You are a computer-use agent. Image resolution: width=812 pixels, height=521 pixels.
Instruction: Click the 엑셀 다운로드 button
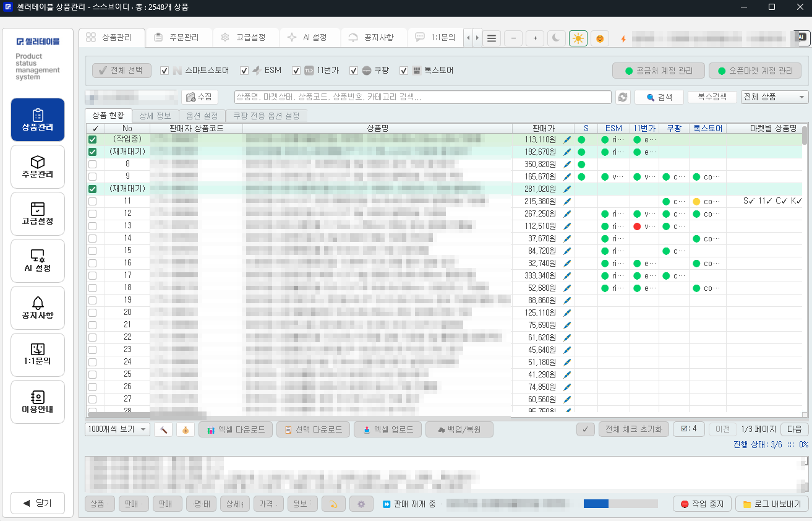[236, 429]
